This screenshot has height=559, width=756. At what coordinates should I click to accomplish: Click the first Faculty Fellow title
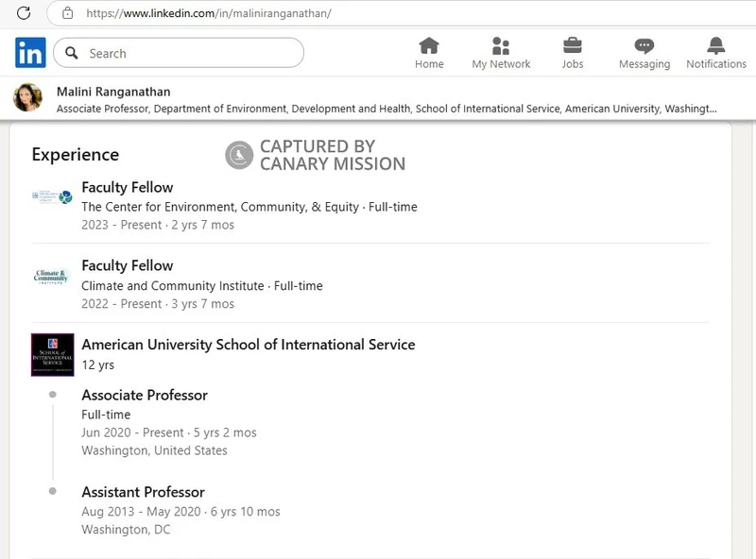(x=128, y=187)
